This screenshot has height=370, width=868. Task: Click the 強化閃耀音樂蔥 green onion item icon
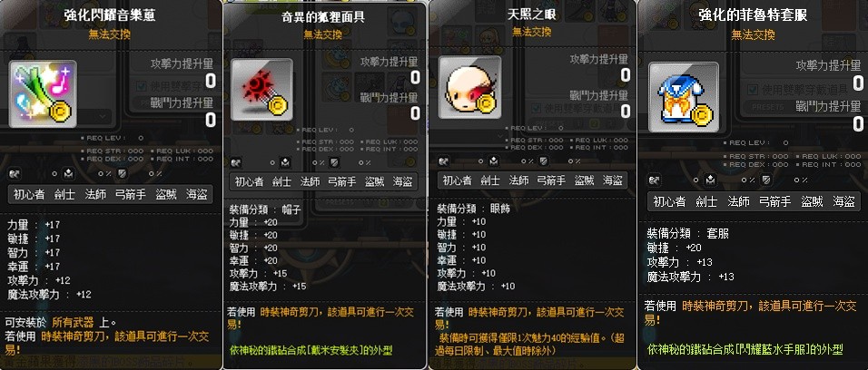(43, 94)
